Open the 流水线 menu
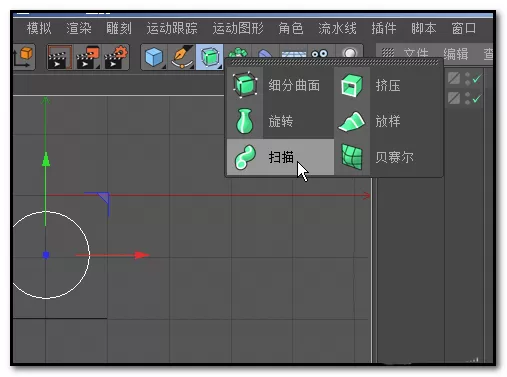The height and width of the screenshot is (377, 507). (337, 28)
